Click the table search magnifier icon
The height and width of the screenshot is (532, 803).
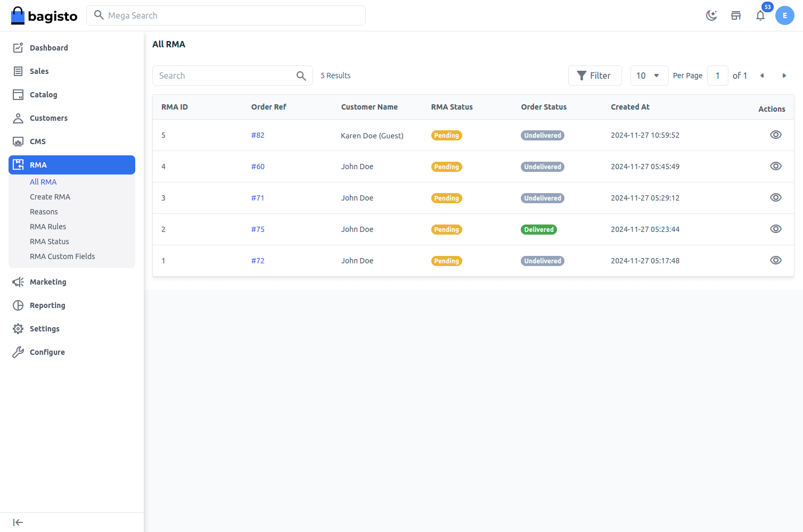301,76
